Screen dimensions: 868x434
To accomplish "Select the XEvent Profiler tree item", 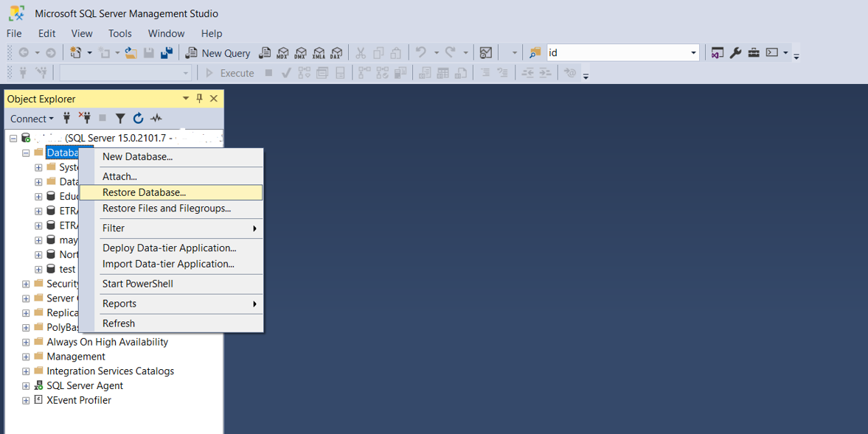I will (79, 400).
